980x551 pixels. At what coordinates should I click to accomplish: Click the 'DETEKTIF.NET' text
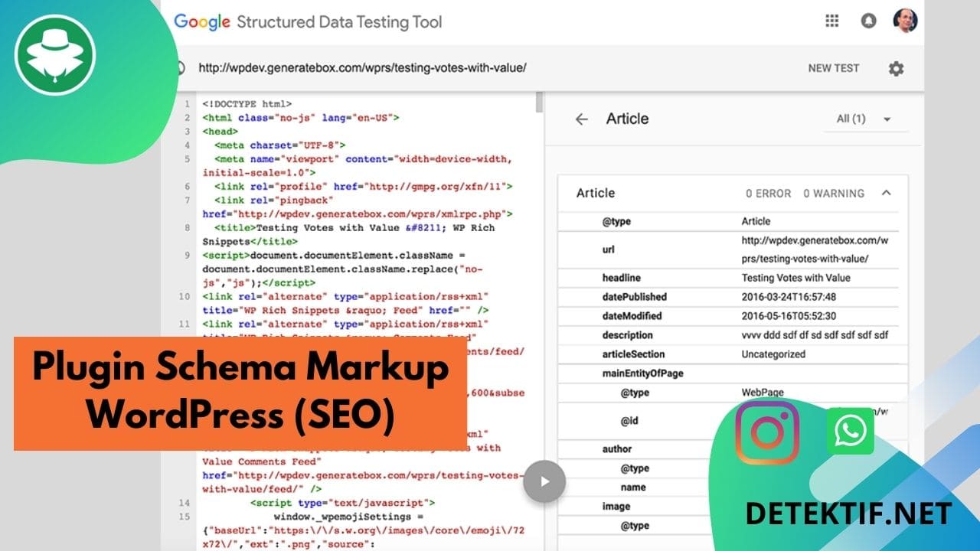pyautogui.click(x=849, y=514)
